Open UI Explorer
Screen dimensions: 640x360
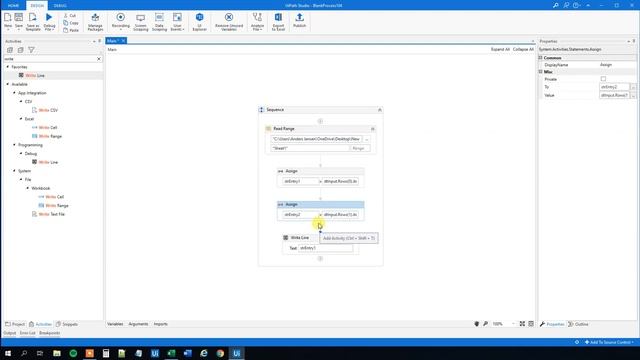coord(199,22)
